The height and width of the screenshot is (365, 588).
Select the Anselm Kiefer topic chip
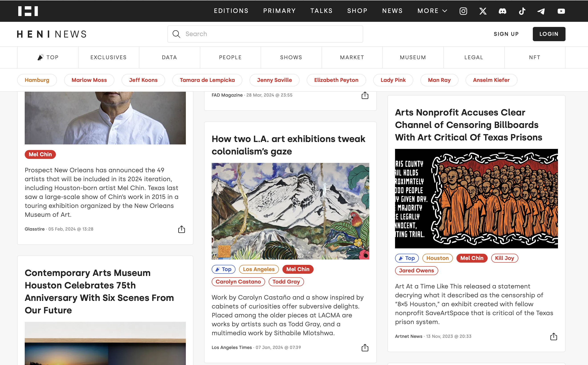(x=491, y=80)
